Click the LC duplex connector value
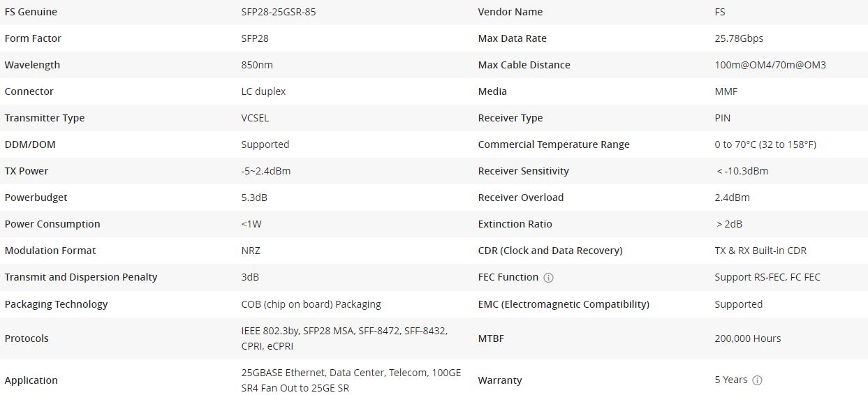This screenshot has height=395, width=868. (263, 91)
